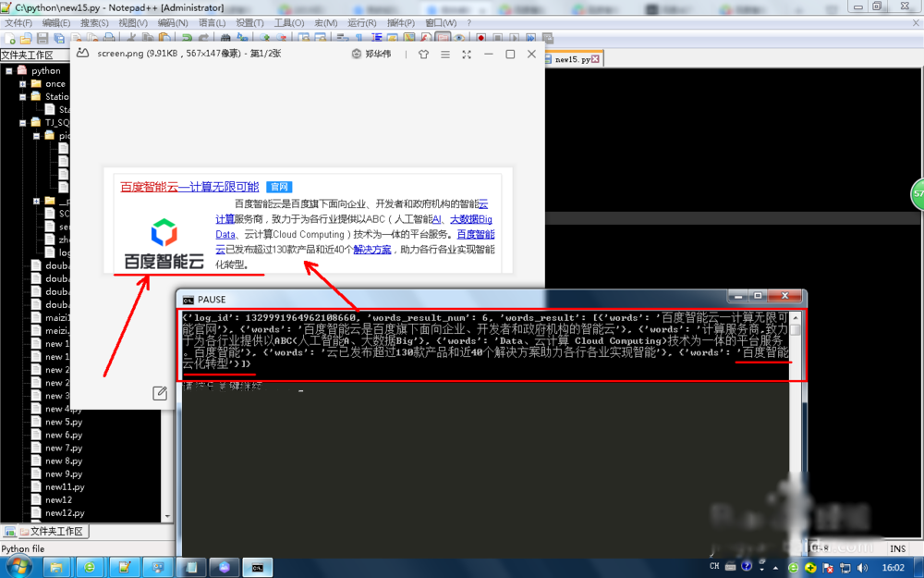This screenshot has width=924, height=578.
Task: Open 文件(F) menu
Action: pyautogui.click(x=18, y=22)
